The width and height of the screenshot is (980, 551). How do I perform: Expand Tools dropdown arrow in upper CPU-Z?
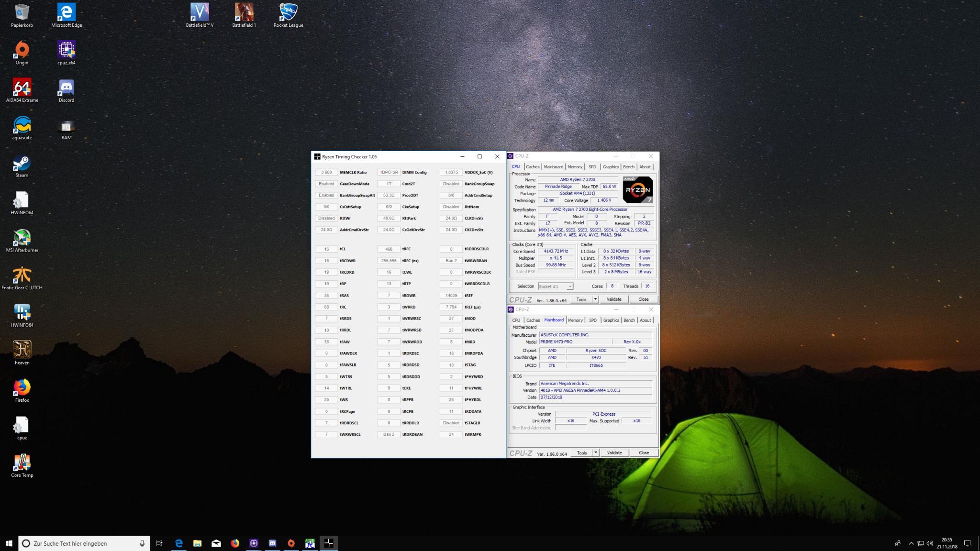point(595,299)
